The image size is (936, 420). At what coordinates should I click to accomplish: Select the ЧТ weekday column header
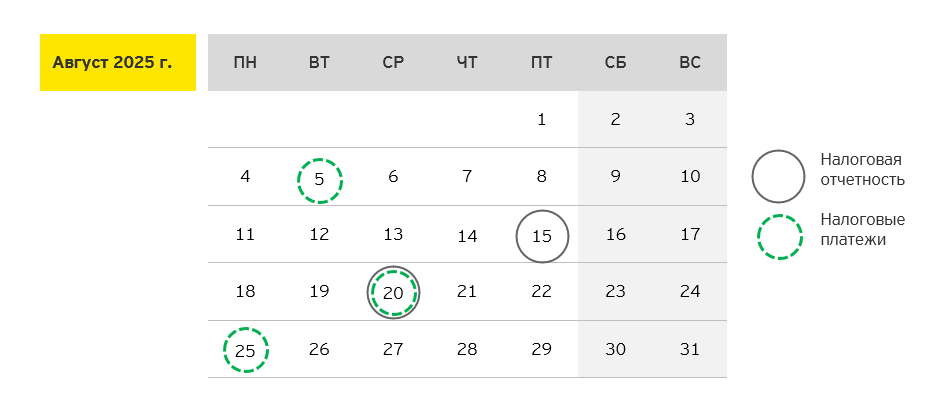click(467, 63)
